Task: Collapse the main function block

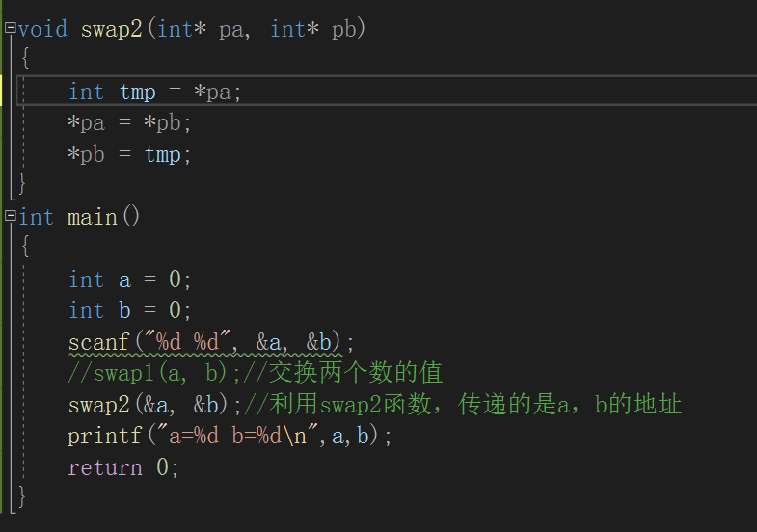Action: tap(11, 215)
